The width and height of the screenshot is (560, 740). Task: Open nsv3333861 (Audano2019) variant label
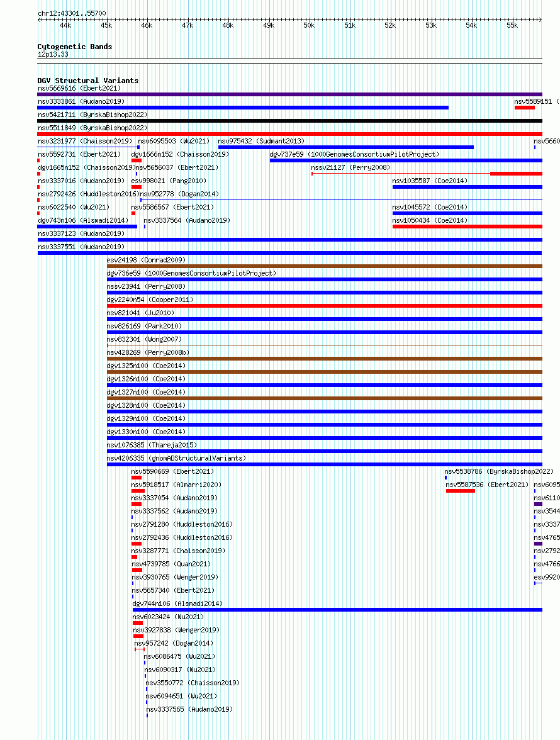click(x=81, y=101)
